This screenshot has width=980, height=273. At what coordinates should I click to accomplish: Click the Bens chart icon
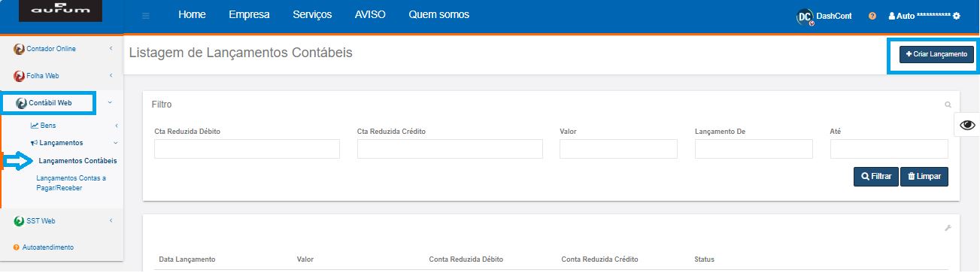pos(34,126)
